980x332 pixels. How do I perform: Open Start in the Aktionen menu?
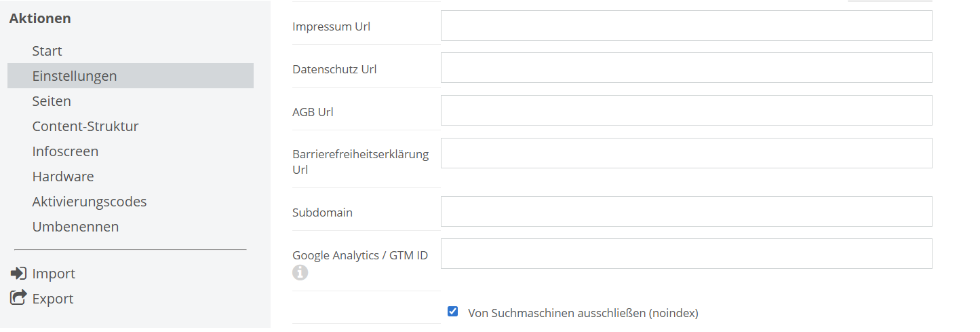tap(47, 51)
